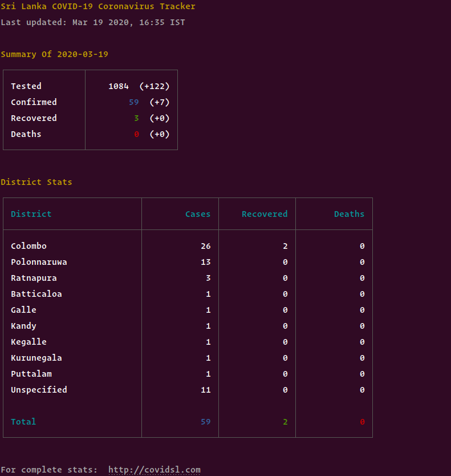This screenshot has width=451, height=476.
Task: Click the 'Recovered' label in summary box
Action: 34,118
